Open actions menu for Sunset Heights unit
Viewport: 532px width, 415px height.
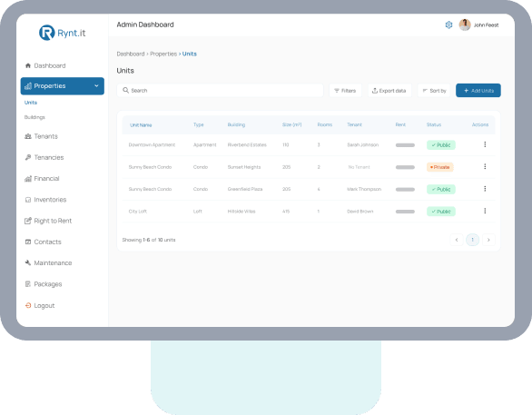[x=485, y=166]
